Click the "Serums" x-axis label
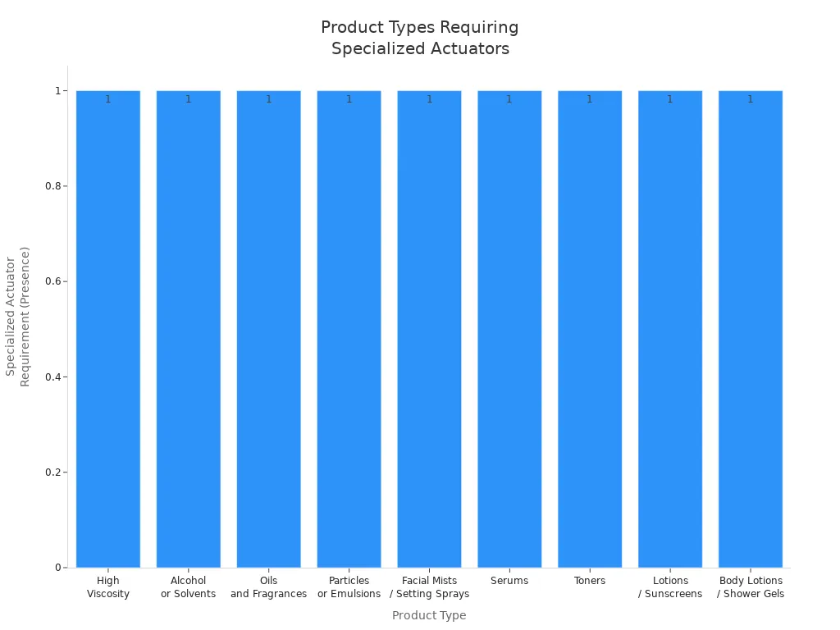Viewport: 840px width, 630px height. coord(509,581)
